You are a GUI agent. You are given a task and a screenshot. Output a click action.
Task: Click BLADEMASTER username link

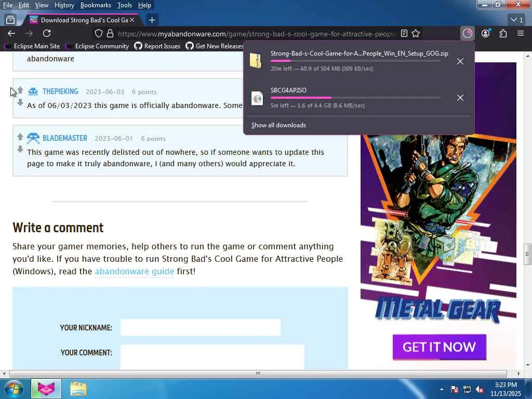65,138
